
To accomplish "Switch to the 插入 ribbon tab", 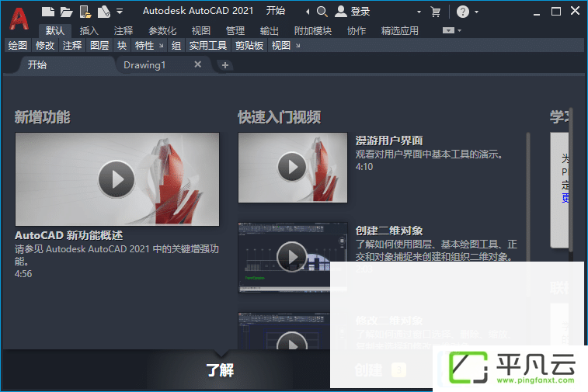I will (89, 31).
